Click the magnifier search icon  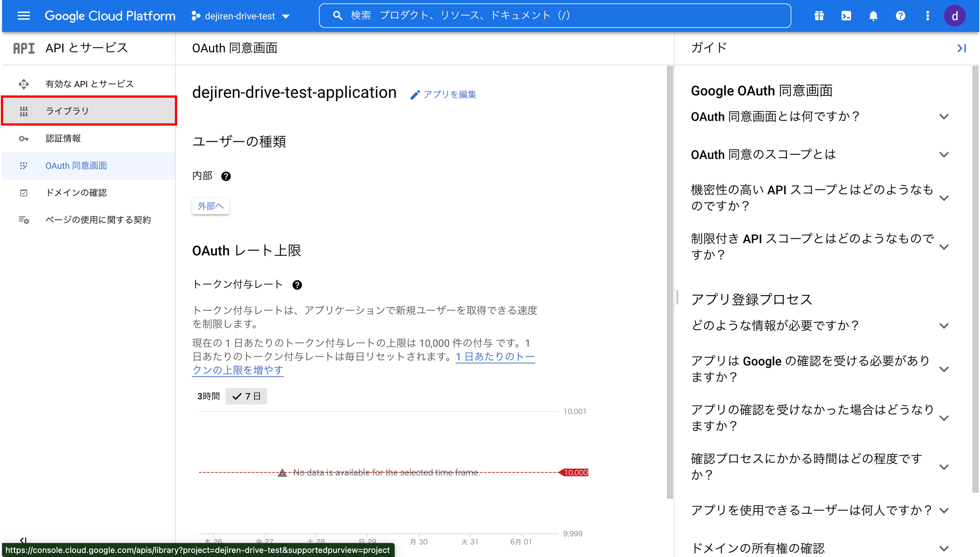338,16
